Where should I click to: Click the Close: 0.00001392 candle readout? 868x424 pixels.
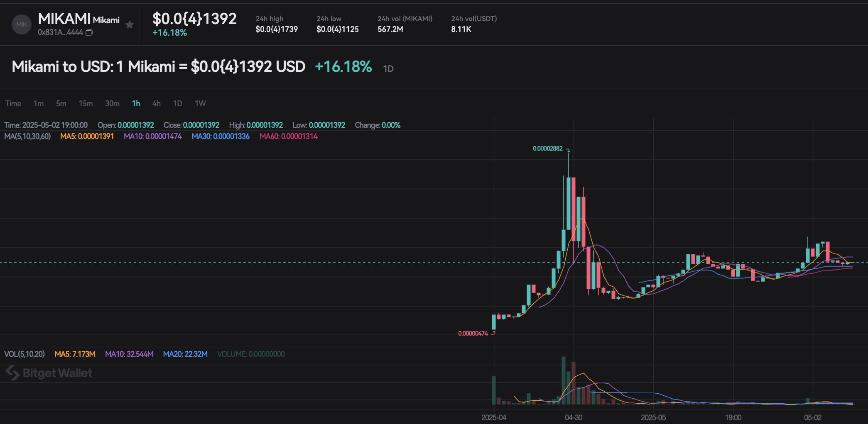click(191, 125)
